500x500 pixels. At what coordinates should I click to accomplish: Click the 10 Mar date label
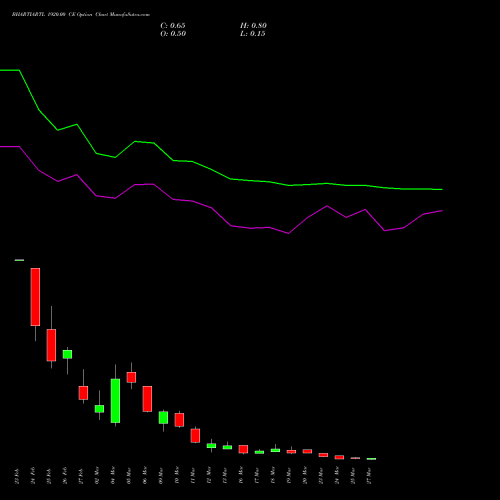[x=177, y=475]
